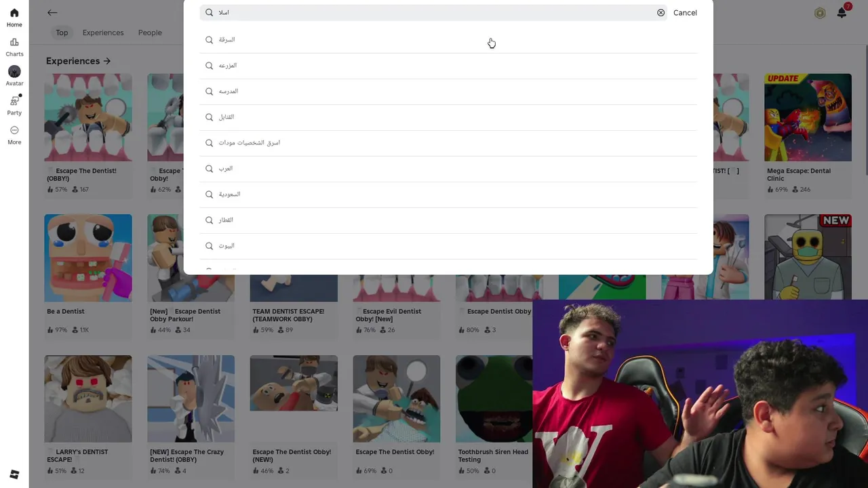Click the magnifier icon inside the search bar
Screen dimensions: 868x488
point(209,12)
